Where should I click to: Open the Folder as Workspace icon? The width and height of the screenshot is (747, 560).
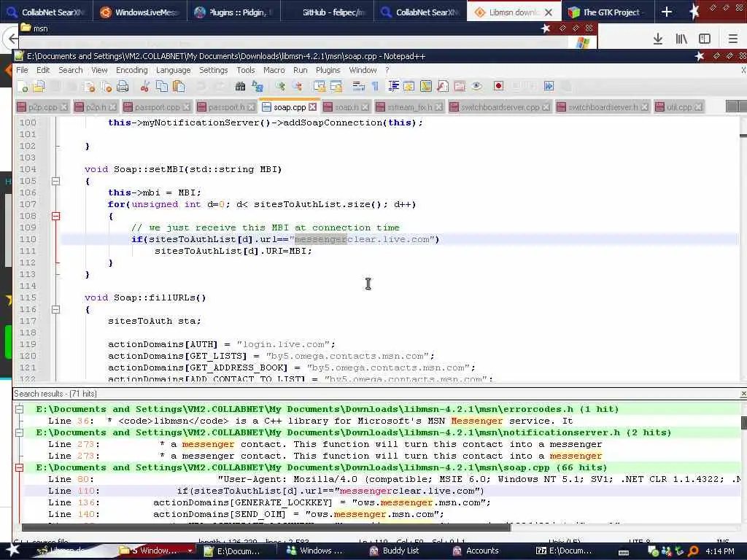click(460, 86)
